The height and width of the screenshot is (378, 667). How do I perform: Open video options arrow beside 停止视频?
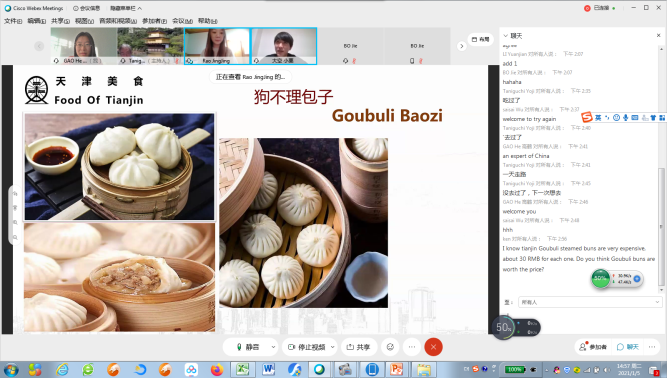(x=332, y=347)
